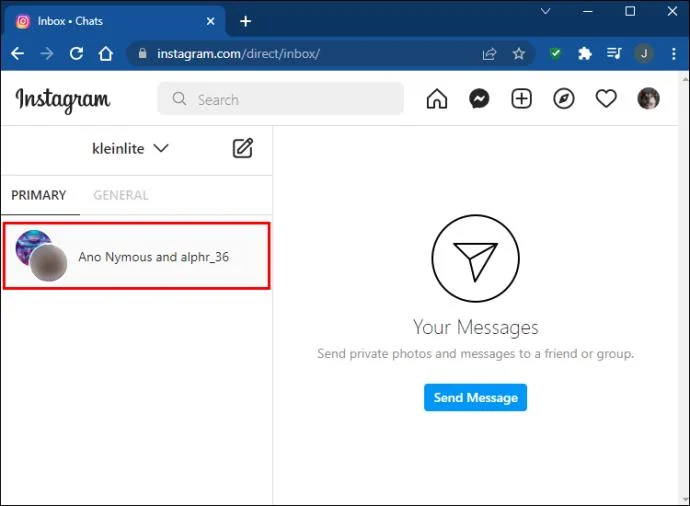
Task: Switch to the GENERAL tab
Action: click(121, 195)
